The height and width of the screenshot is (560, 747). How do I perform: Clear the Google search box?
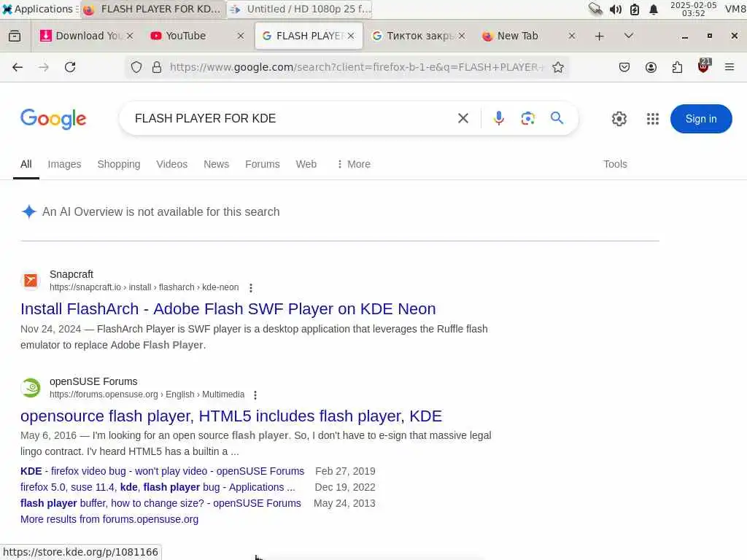[463, 118]
